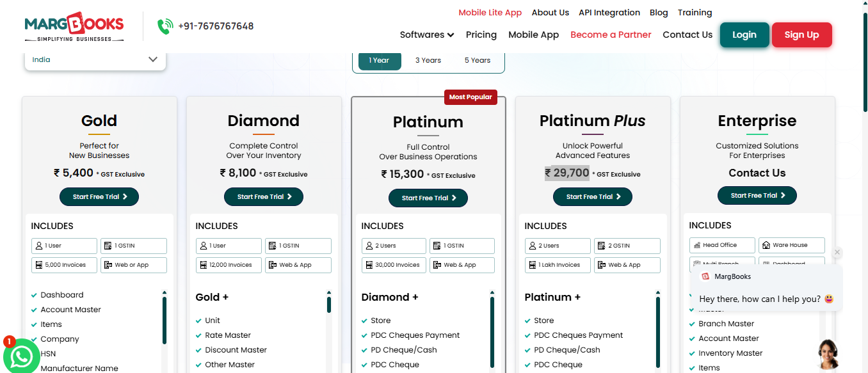Close the MargBooks chat popup
This screenshot has width=868, height=373.
pyautogui.click(x=837, y=253)
